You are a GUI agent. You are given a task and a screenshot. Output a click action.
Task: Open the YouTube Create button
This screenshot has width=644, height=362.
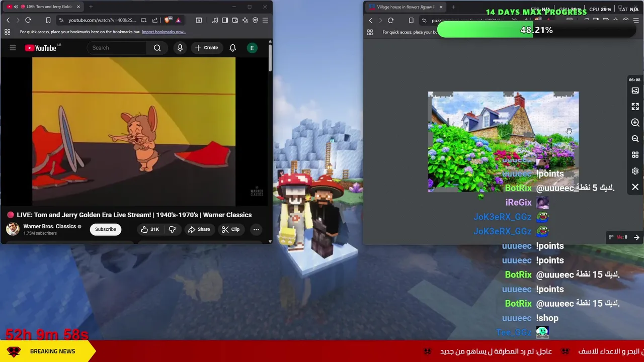[x=206, y=48]
